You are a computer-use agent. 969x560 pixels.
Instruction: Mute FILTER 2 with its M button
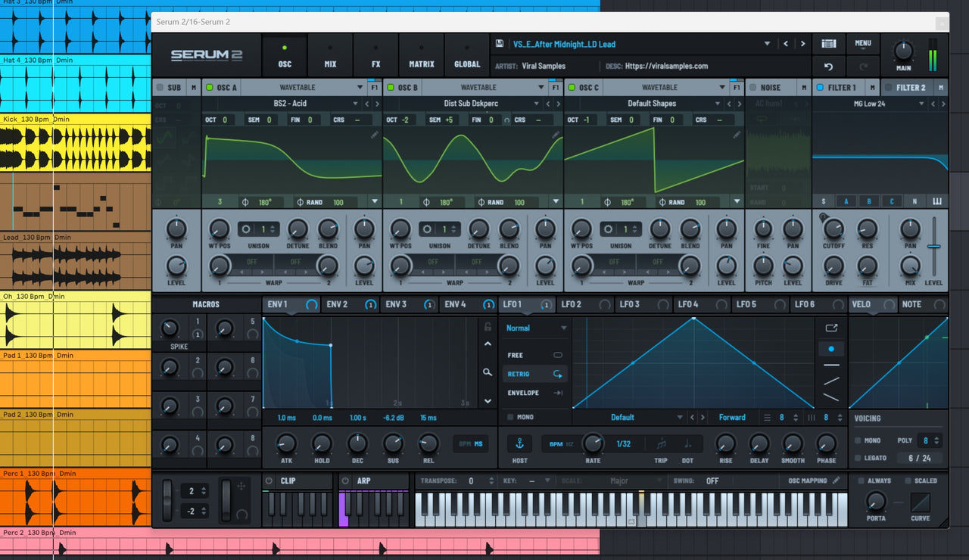(940, 88)
